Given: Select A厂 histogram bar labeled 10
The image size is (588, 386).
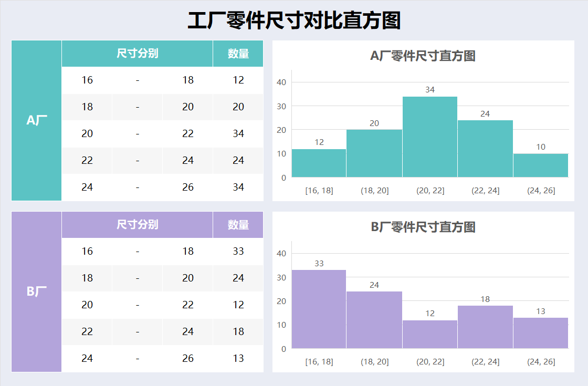Looking at the screenshot, I should (540, 165).
